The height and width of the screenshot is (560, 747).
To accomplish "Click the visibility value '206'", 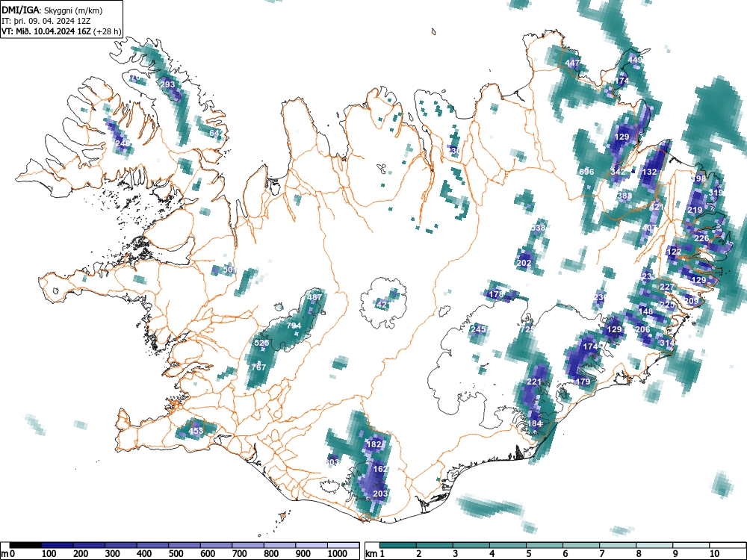I will [642, 329].
